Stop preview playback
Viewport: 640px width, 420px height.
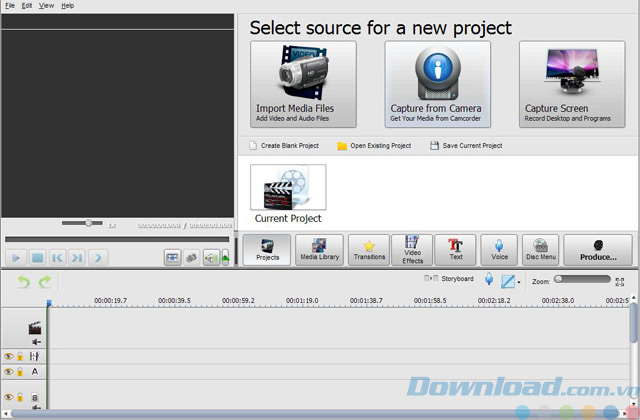tap(37, 258)
